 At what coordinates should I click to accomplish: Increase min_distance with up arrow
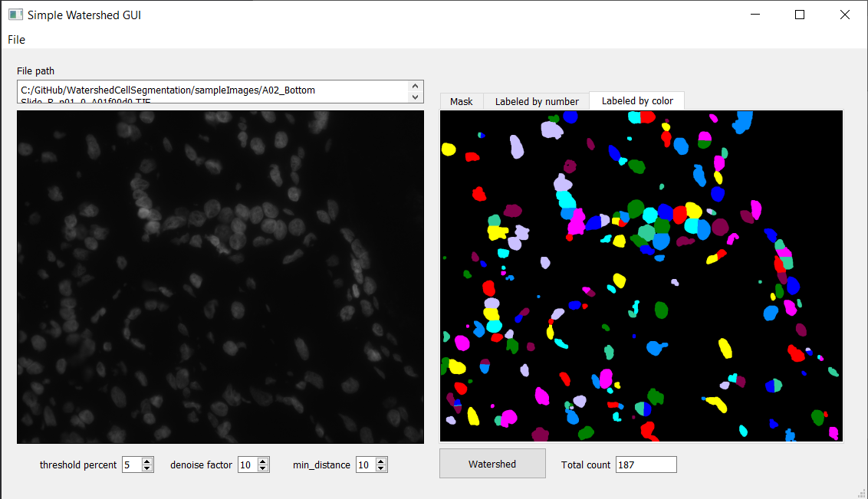tap(381, 461)
